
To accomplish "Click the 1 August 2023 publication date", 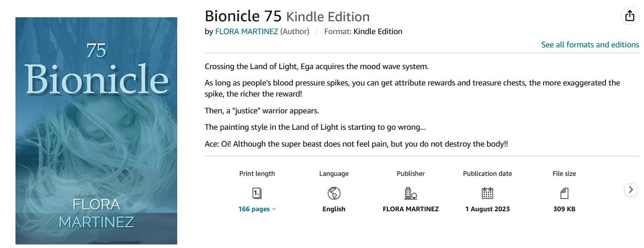I will coord(488,209).
